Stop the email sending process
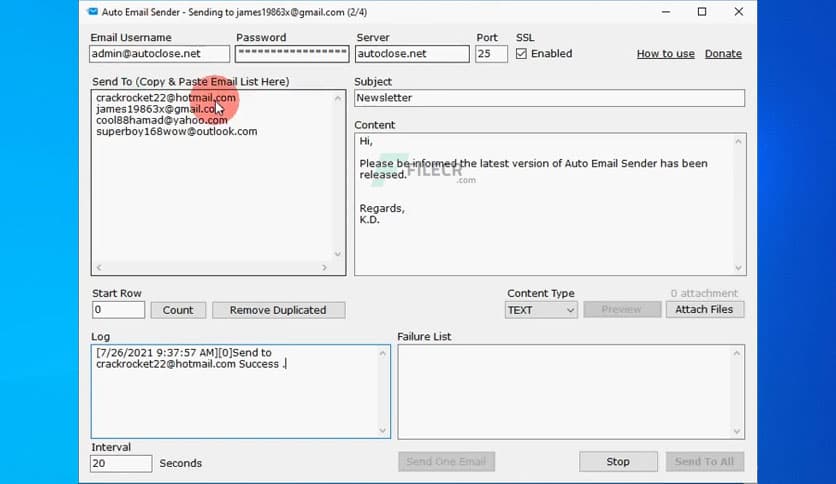836x484 pixels. [618, 462]
